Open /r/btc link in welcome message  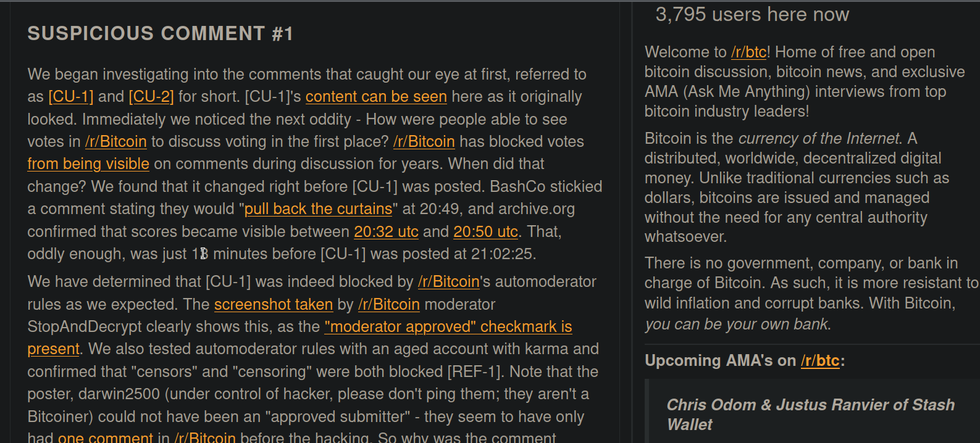pos(748,52)
